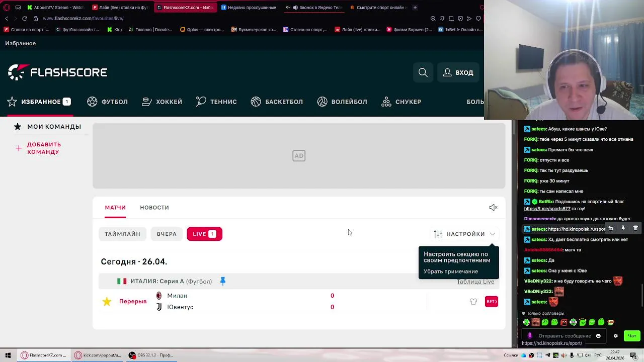Image resolution: width=644 pixels, height=362 pixels.
Task: Click the red BET button in match row
Action: click(492, 302)
